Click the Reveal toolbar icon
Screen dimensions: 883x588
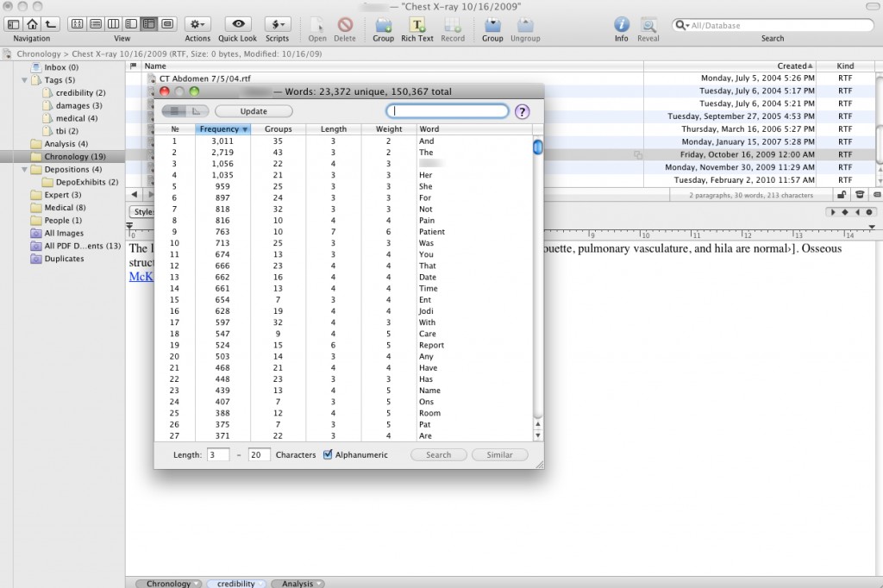(648, 26)
